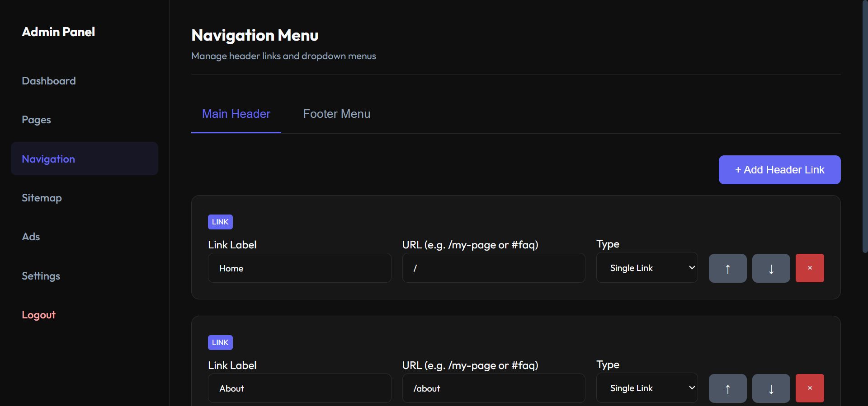Click the Home link label field
868x406 pixels.
[x=299, y=268]
